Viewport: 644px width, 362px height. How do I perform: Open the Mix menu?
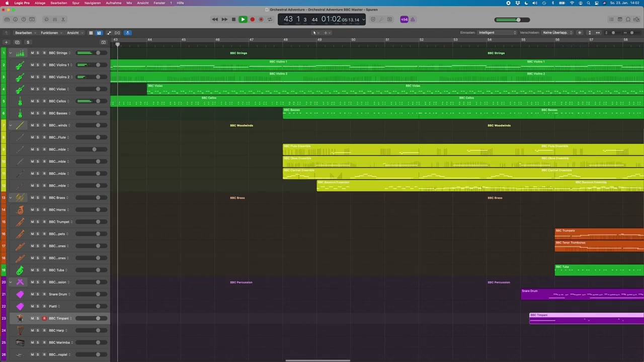[129, 3]
